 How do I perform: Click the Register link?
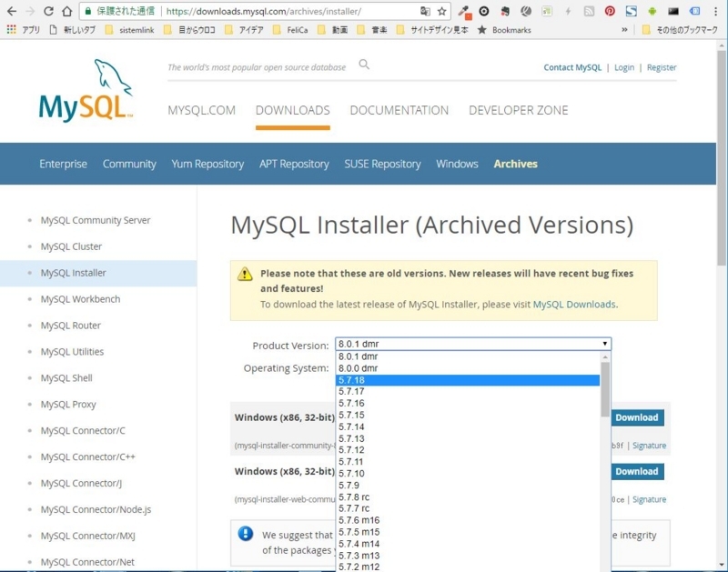[x=662, y=67]
